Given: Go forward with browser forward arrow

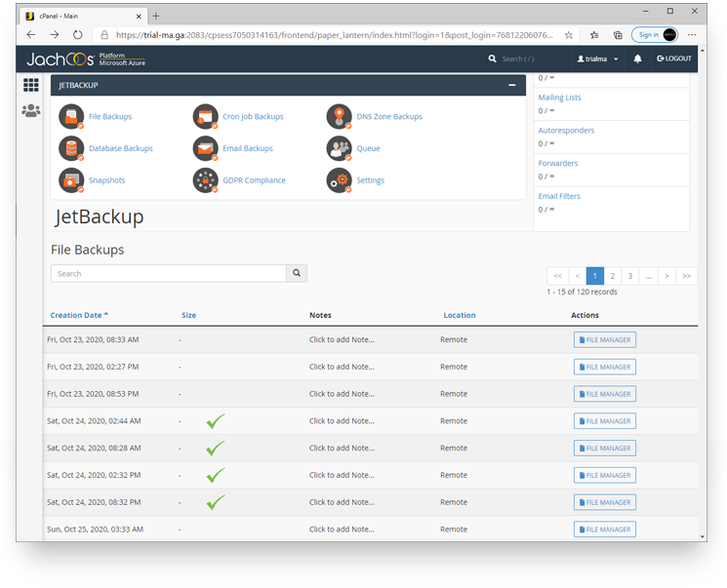Looking at the screenshot, I should tap(55, 35).
